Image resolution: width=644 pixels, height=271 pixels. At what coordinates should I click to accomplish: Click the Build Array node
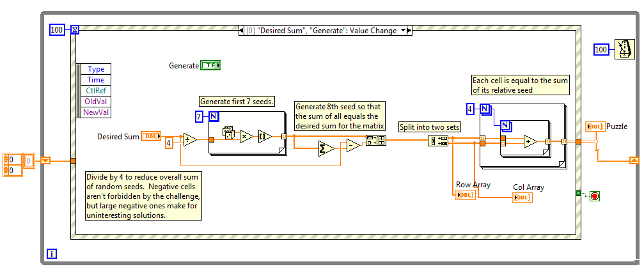[x=375, y=140]
